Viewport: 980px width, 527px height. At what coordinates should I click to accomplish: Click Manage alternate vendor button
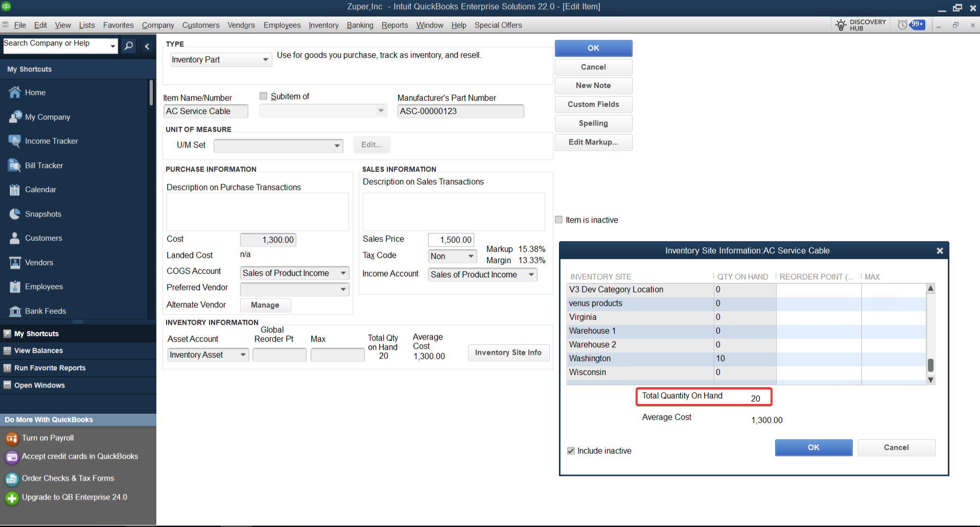265,305
